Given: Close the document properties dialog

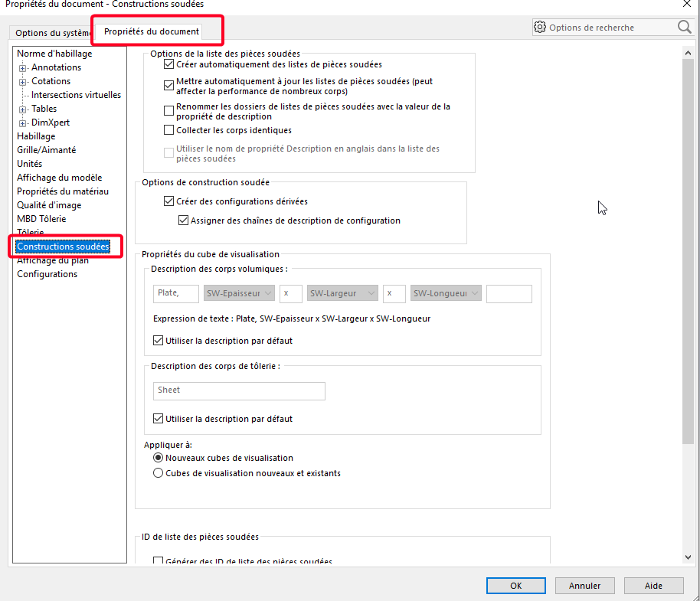Looking at the screenshot, I should 686,4.
